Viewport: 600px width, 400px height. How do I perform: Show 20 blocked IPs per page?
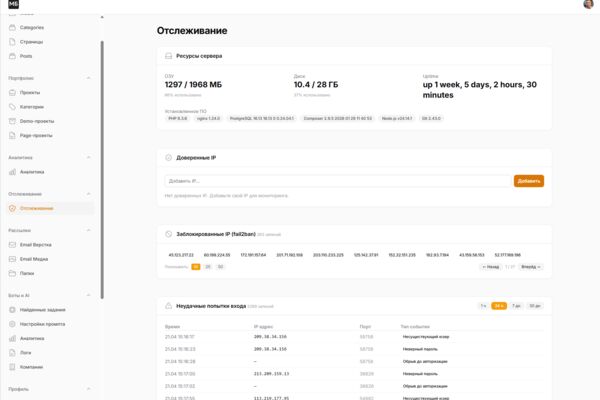click(208, 267)
